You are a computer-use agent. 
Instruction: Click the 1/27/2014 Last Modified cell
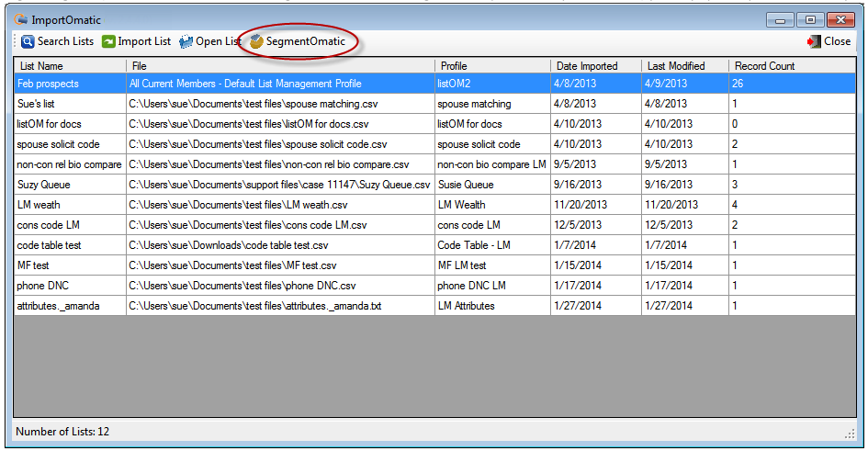pos(685,306)
